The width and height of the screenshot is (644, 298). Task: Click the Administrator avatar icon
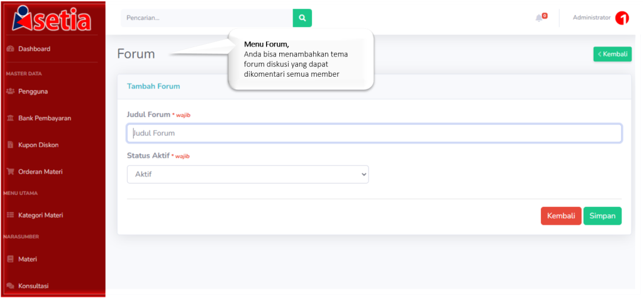click(x=622, y=18)
